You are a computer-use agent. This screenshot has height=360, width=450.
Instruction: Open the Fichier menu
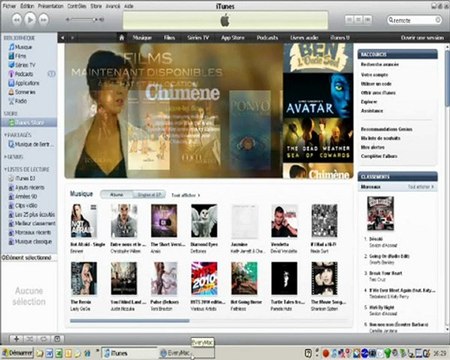point(9,6)
